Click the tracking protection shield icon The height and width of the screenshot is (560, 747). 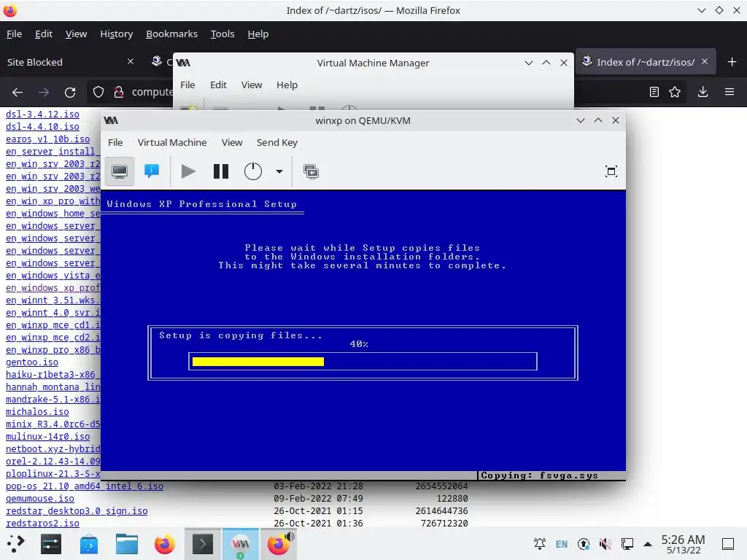[x=98, y=92]
